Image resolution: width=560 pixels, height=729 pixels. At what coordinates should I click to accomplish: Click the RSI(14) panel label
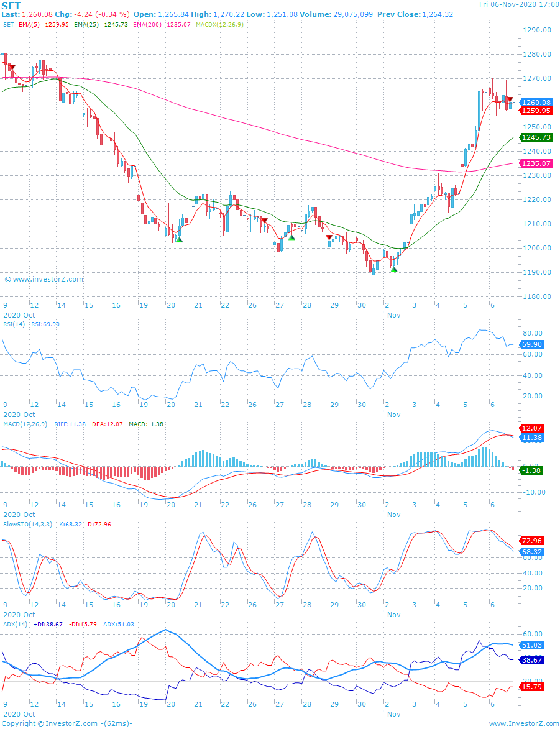pos(15,324)
